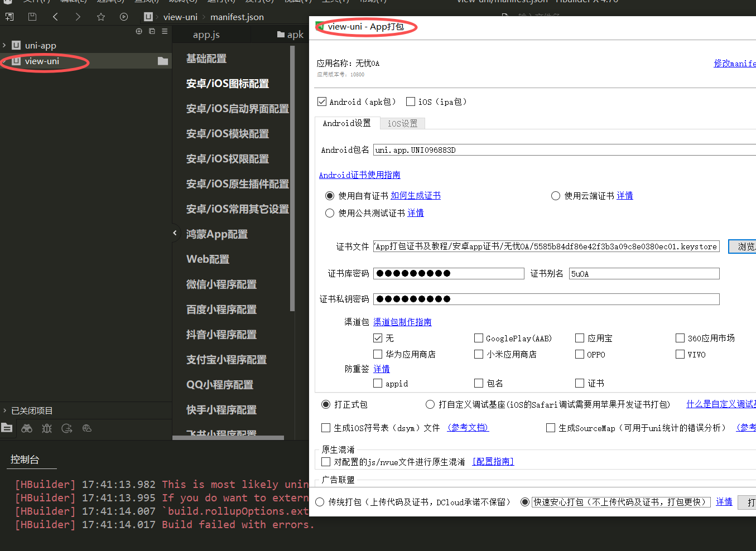Check the GooglePlay(AAB) channel option
Screen dimensions: 756x551
coord(479,338)
